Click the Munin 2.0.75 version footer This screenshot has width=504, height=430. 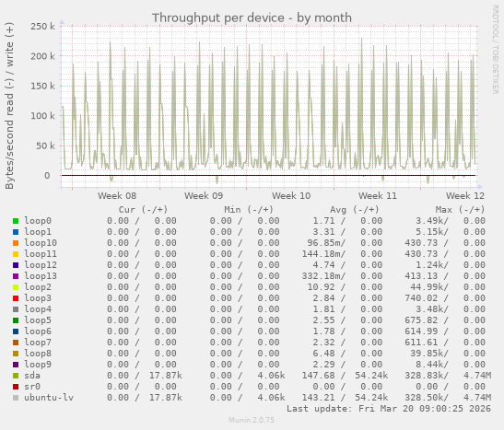[x=252, y=420]
